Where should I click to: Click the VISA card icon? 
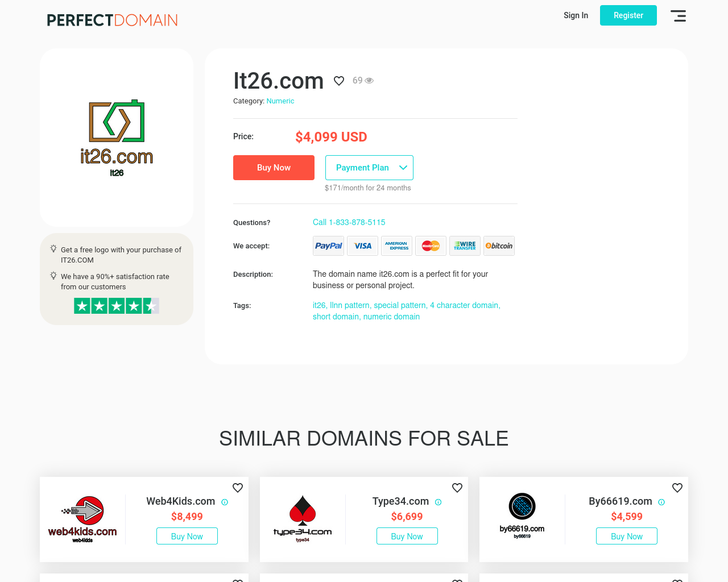[363, 246]
